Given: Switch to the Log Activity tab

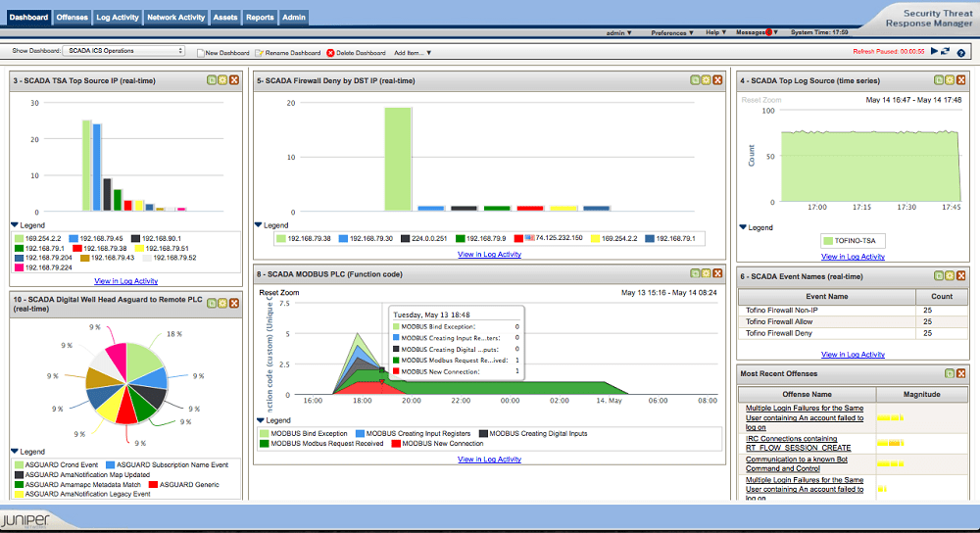Looking at the screenshot, I should [118, 18].
